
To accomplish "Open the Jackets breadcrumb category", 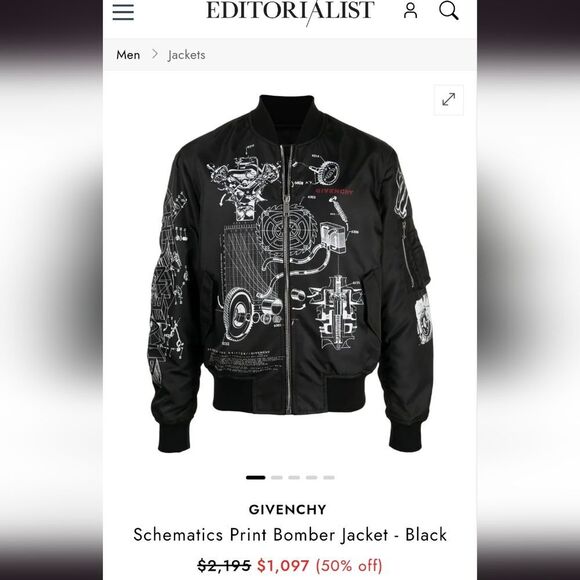I will tap(186, 55).
